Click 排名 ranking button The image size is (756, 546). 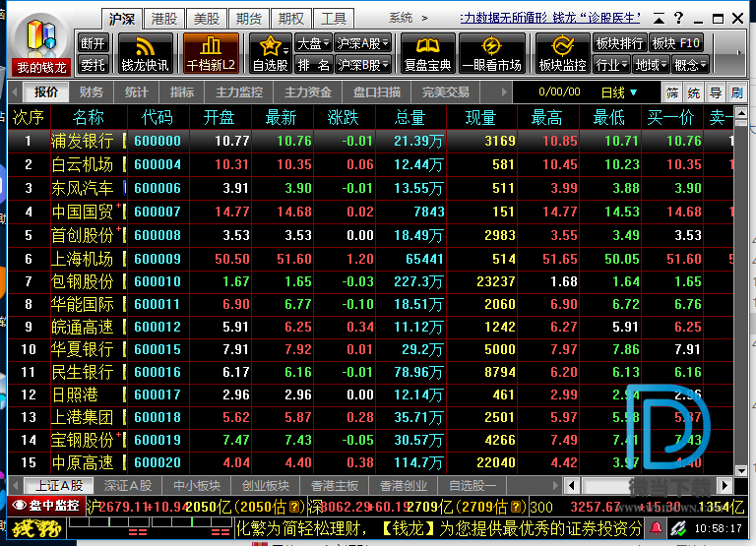(x=313, y=65)
